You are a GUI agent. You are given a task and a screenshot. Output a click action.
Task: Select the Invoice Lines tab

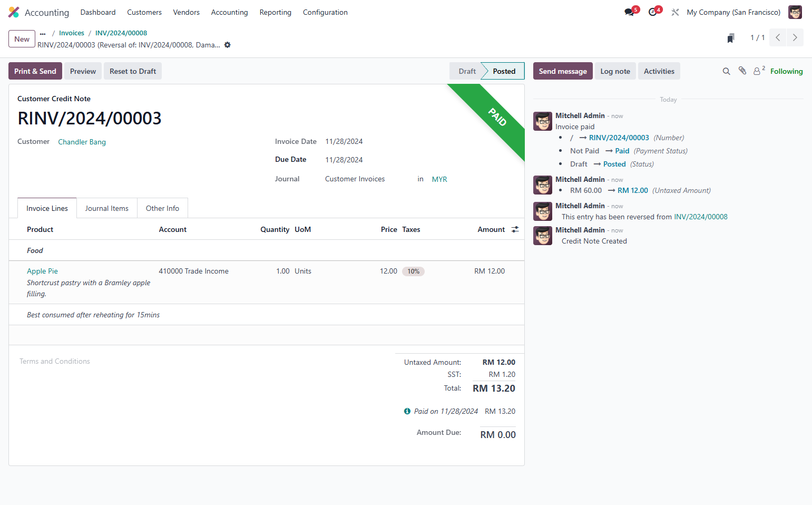pyautogui.click(x=47, y=208)
